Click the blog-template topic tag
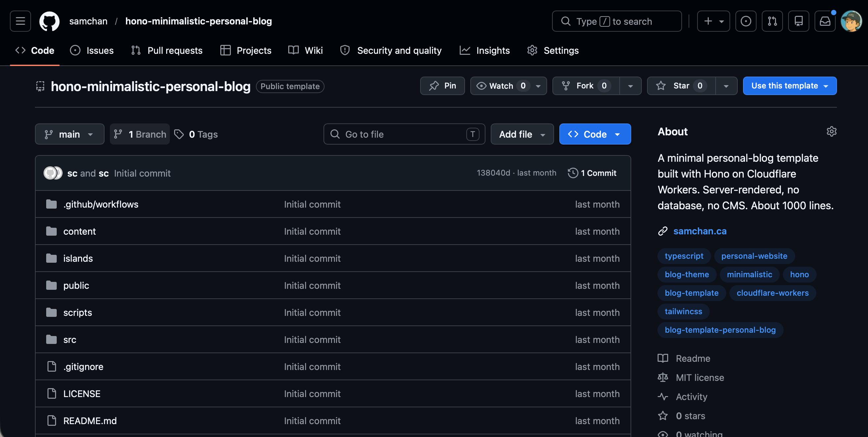 (692, 293)
